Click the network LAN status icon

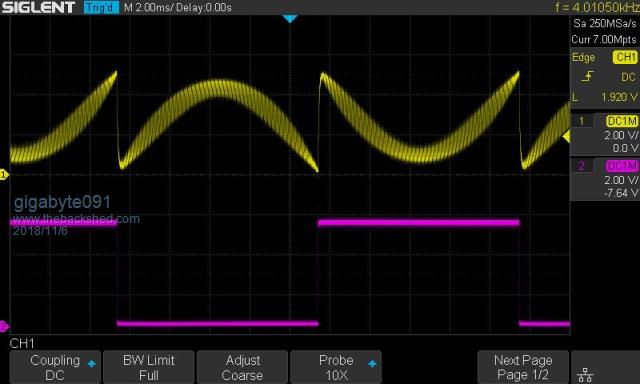[585, 374]
